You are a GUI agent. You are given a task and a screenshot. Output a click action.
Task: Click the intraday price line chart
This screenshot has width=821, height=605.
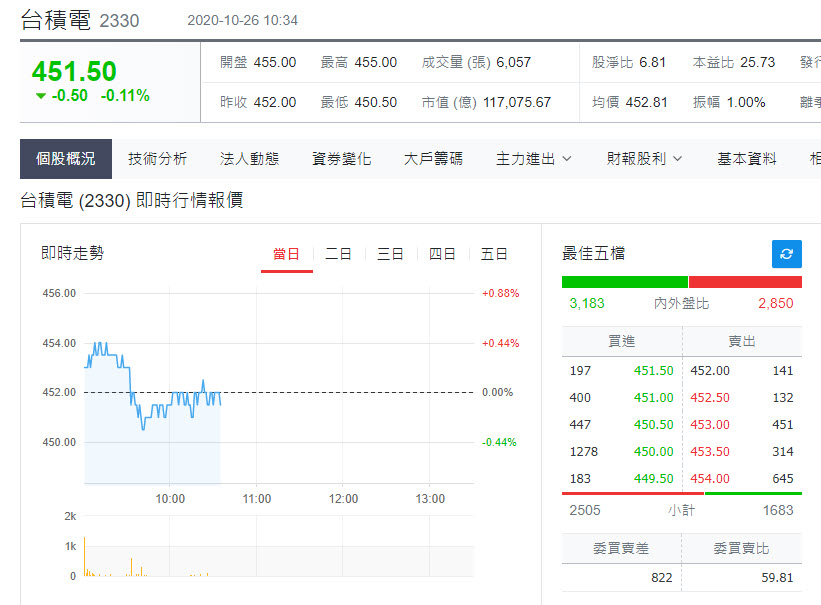click(279, 386)
